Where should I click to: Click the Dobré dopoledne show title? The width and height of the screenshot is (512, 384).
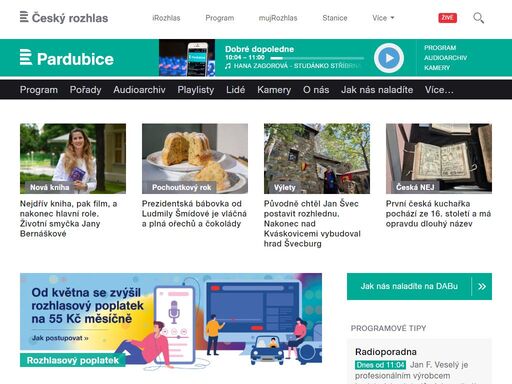(259, 49)
